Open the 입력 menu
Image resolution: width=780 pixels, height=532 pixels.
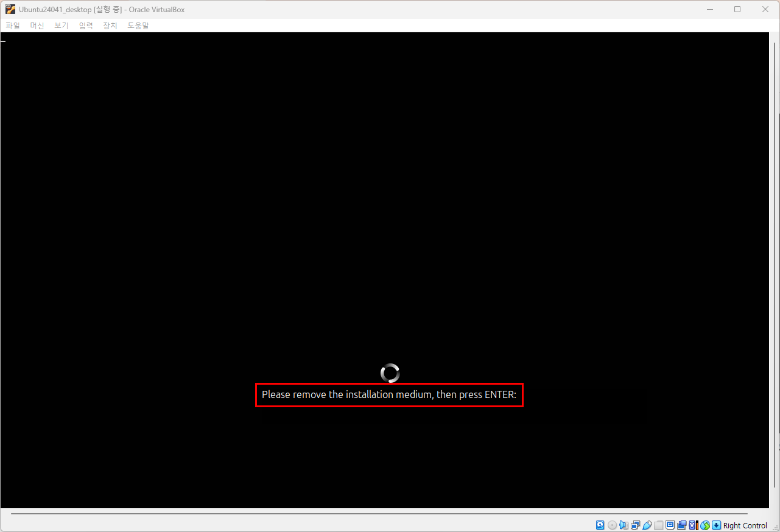coord(86,26)
